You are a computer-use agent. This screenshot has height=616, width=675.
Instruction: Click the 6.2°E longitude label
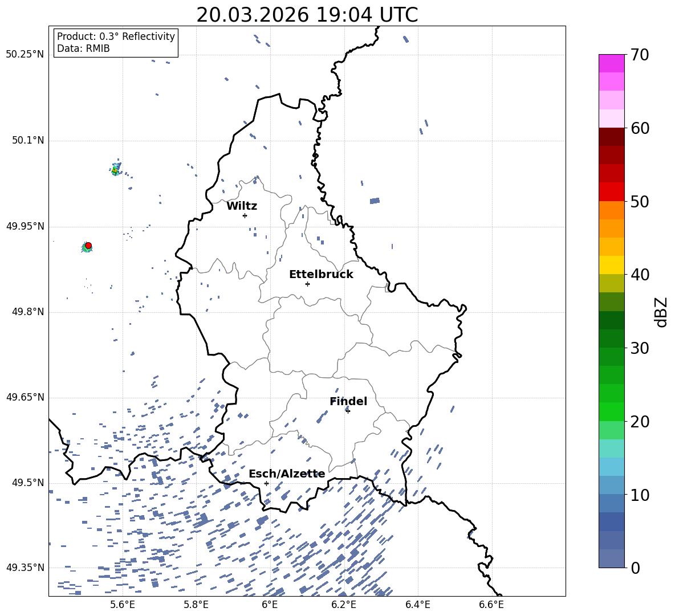[x=344, y=605]
